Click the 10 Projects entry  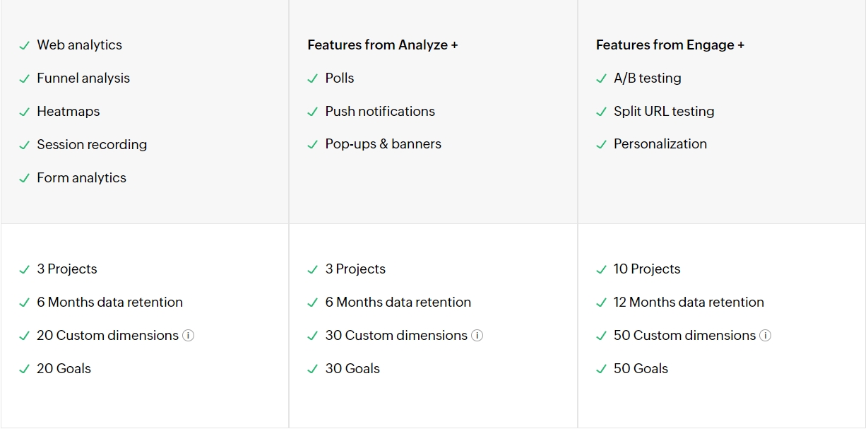click(646, 269)
